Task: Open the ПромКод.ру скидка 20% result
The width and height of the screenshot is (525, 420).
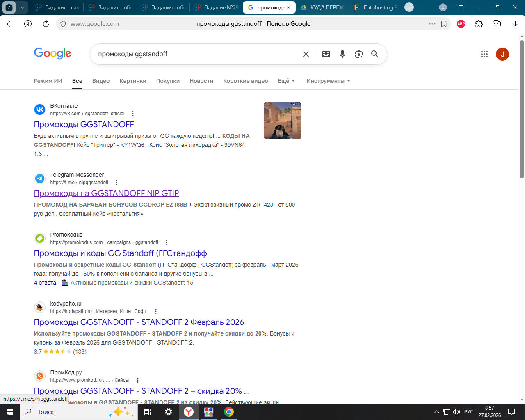Action: coord(142,391)
